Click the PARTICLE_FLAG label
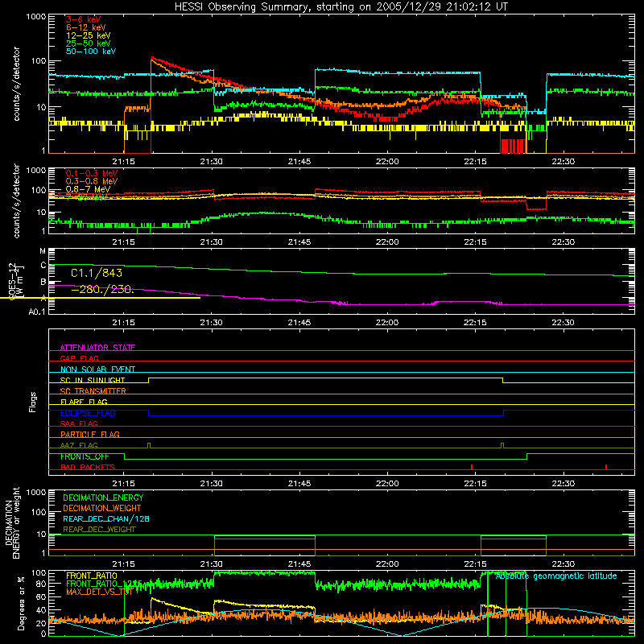This screenshot has width=644, height=644. point(90,435)
